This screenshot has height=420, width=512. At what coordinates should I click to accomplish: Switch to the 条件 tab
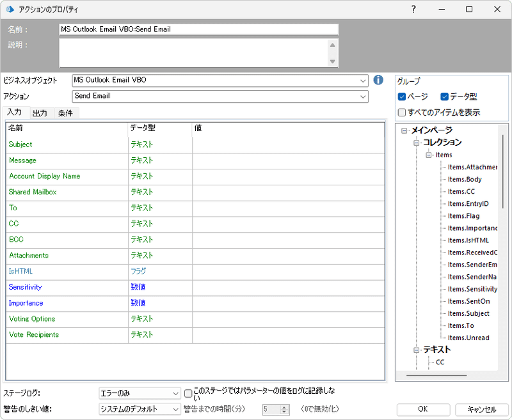click(x=65, y=113)
